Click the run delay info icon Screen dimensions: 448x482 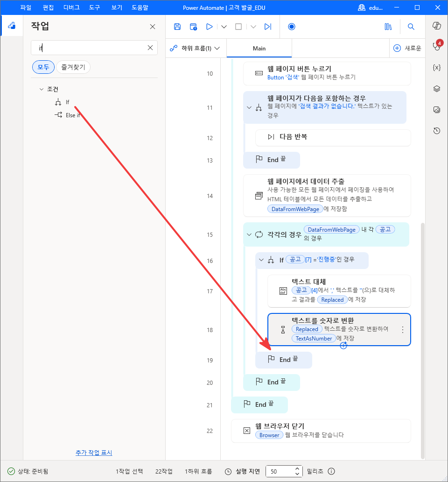point(331,471)
